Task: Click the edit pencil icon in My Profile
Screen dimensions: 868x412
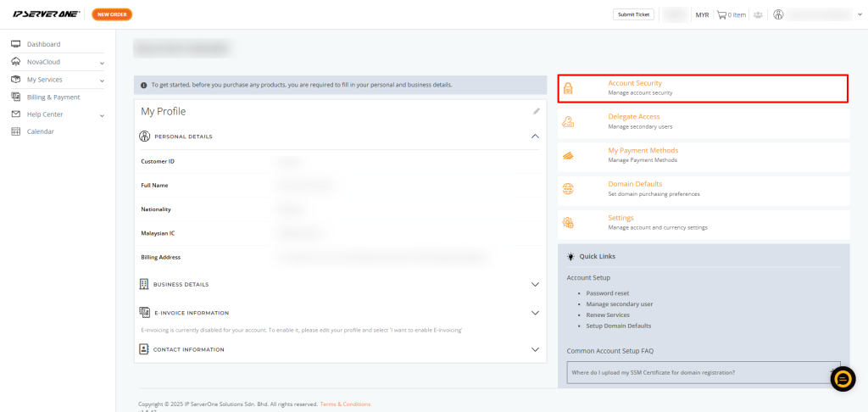Action: [536, 111]
